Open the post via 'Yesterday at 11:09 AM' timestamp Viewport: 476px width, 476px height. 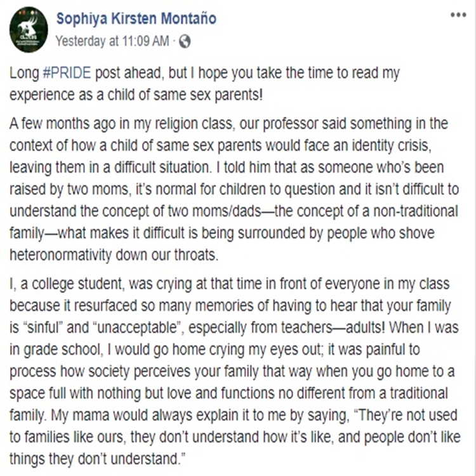pos(112,41)
